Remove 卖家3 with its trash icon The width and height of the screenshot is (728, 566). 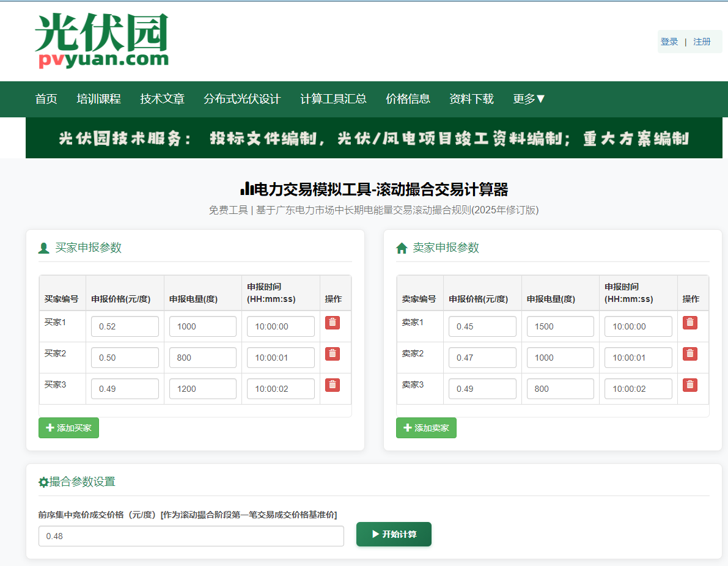click(x=690, y=385)
